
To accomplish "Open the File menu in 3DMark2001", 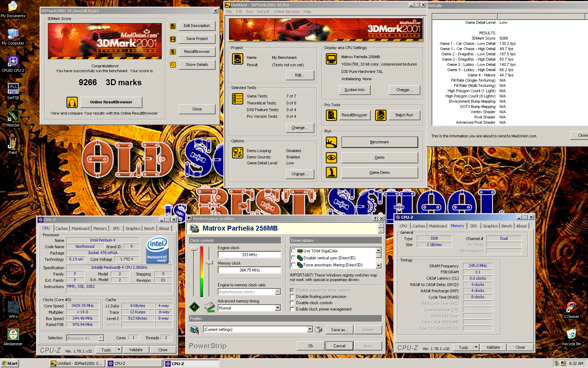I will [x=229, y=12].
